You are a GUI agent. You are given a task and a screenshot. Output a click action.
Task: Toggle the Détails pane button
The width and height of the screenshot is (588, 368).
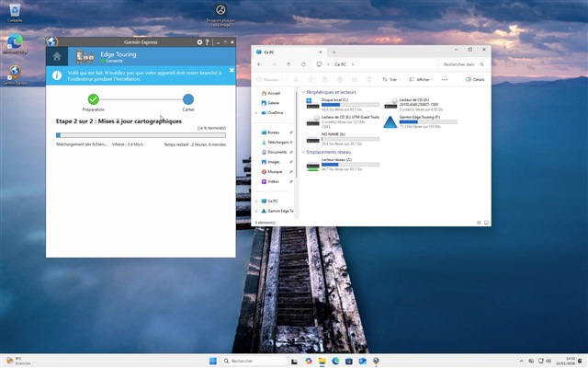473,79
